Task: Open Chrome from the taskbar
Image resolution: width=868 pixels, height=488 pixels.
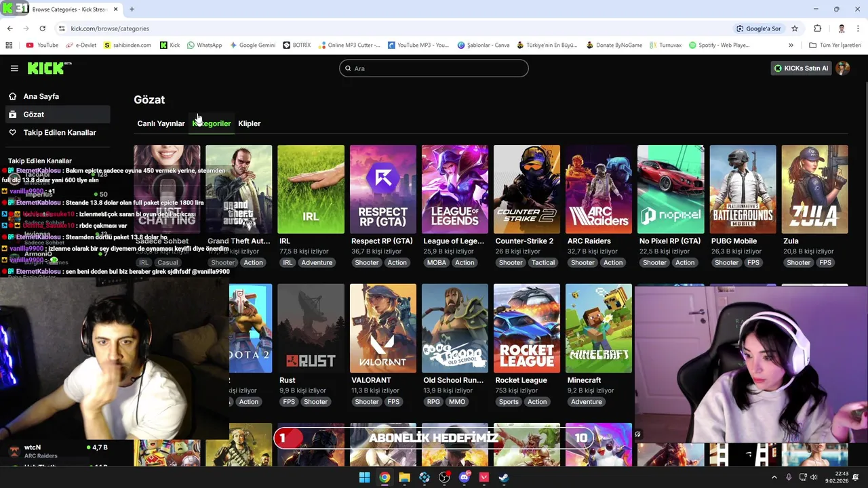Action: coord(384,477)
